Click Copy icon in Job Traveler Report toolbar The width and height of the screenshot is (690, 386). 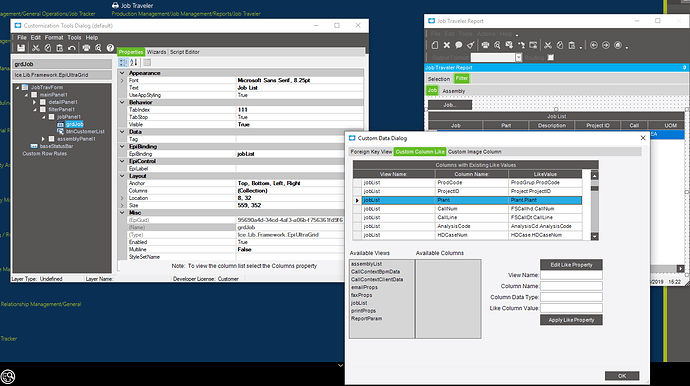click(x=560, y=45)
